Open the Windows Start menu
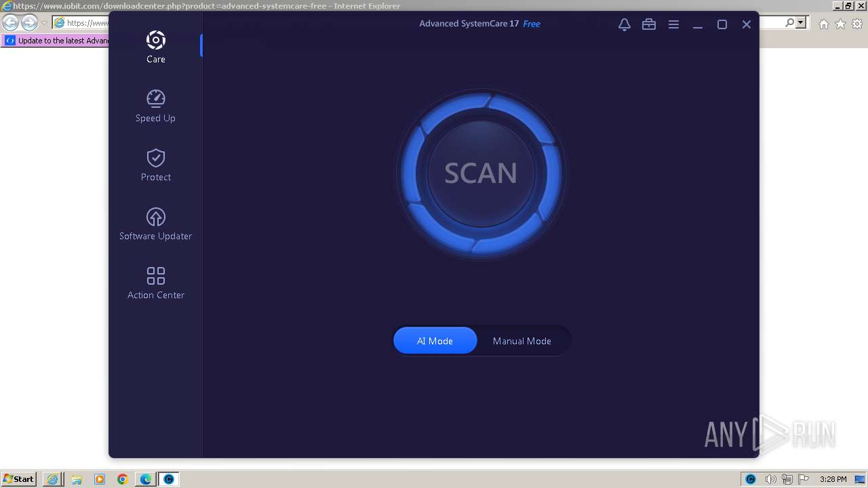This screenshot has height=488, width=868. [18, 479]
